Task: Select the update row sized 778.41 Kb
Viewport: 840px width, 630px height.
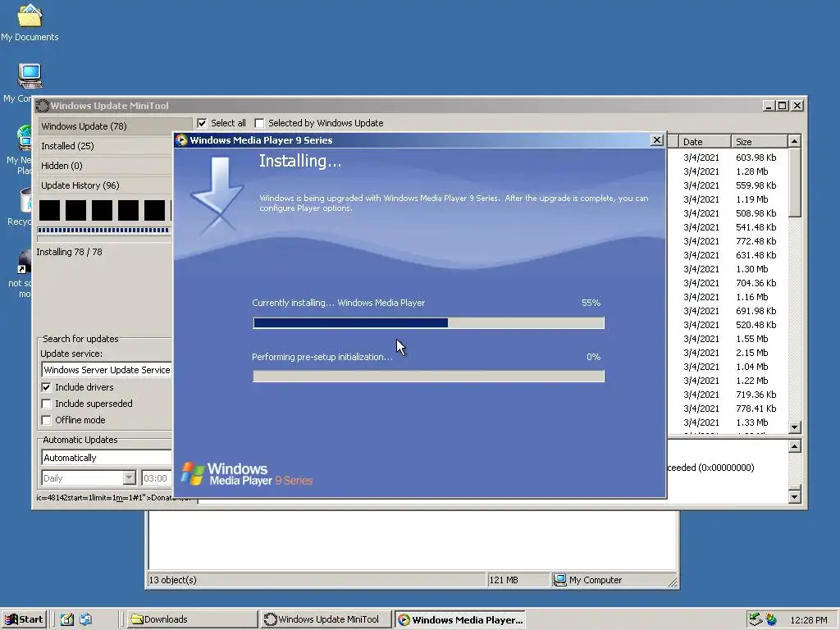Action: click(728, 409)
